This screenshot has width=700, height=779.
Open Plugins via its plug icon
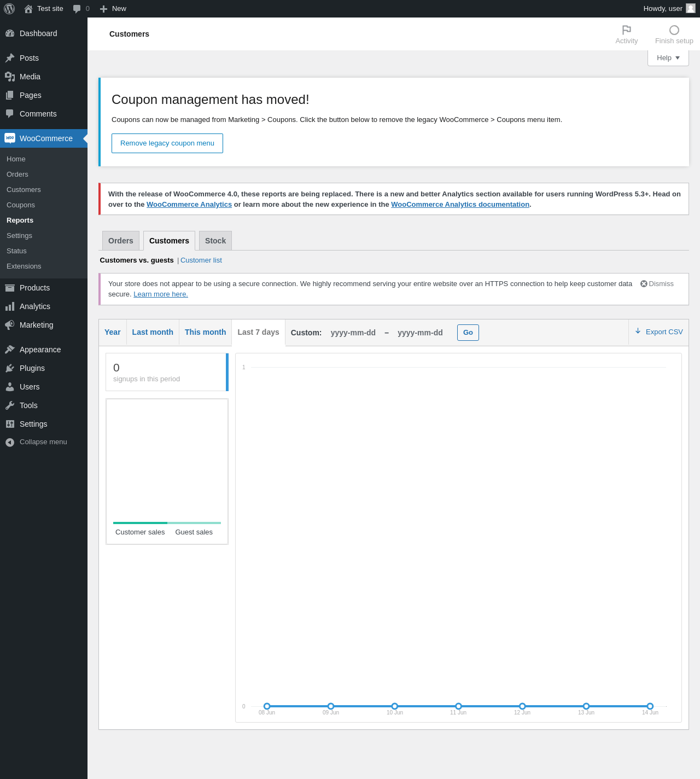(10, 368)
